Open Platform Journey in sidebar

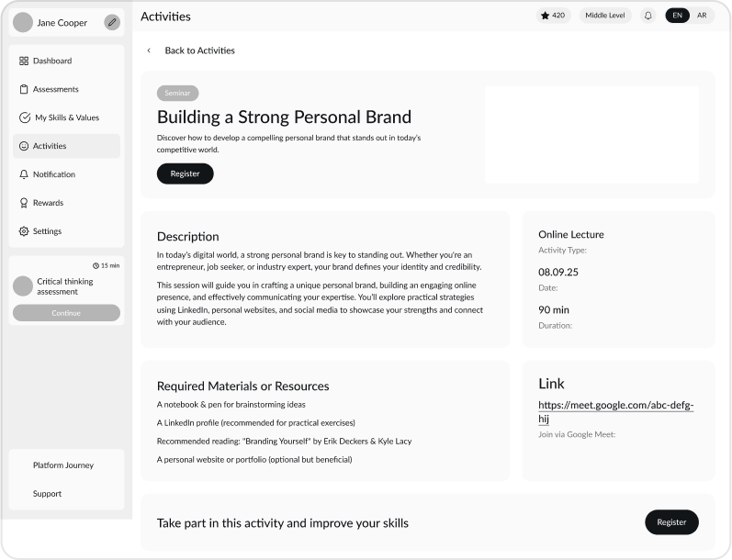click(63, 465)
